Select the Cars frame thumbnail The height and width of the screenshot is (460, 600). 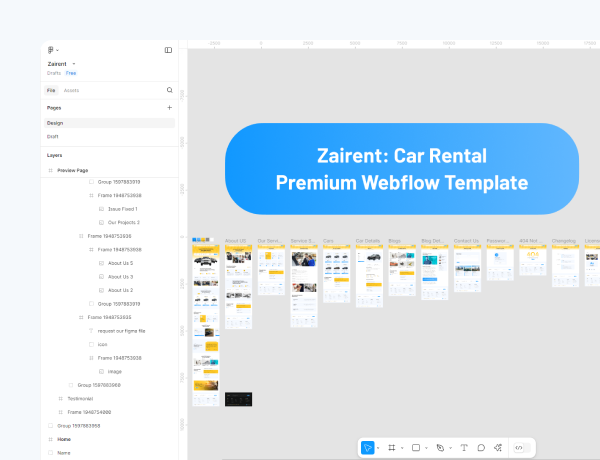(x=336, y=274)
